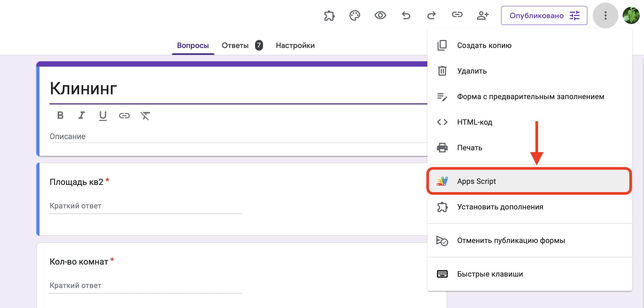Click the Описание description field

(238, 136)
